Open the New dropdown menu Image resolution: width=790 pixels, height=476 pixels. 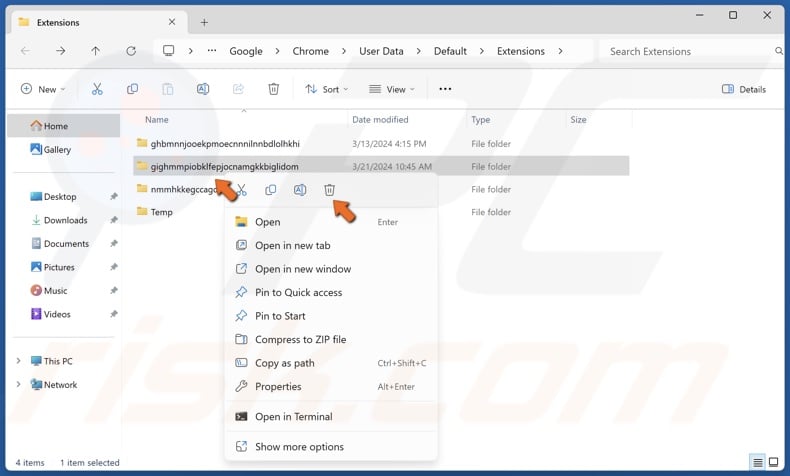pos(43,89)
